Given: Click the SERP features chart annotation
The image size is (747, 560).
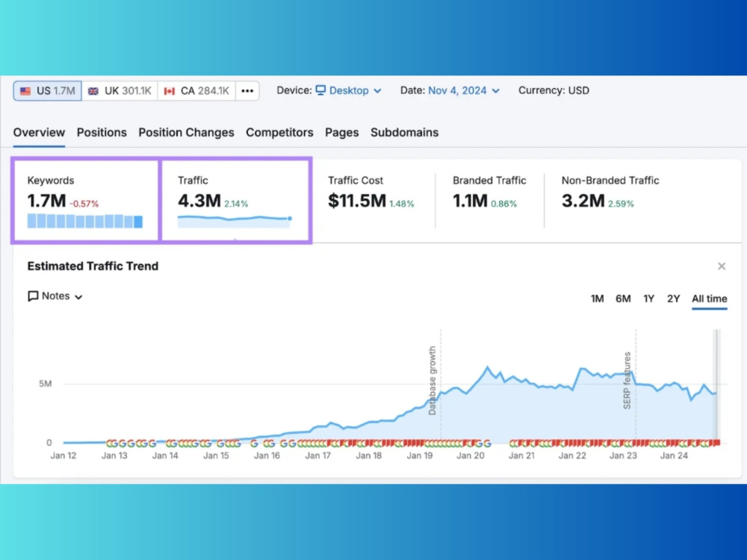Looking at the screenshot, I should [x=627, y=381].
